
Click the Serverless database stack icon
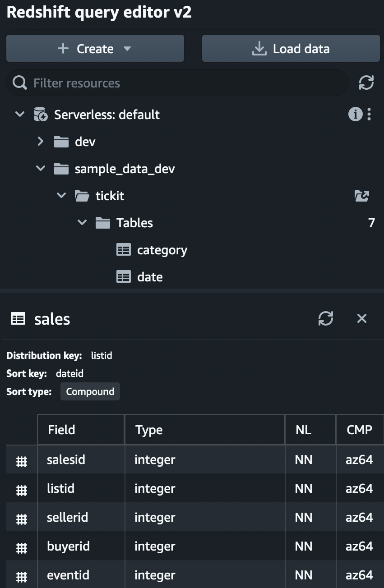41,115
